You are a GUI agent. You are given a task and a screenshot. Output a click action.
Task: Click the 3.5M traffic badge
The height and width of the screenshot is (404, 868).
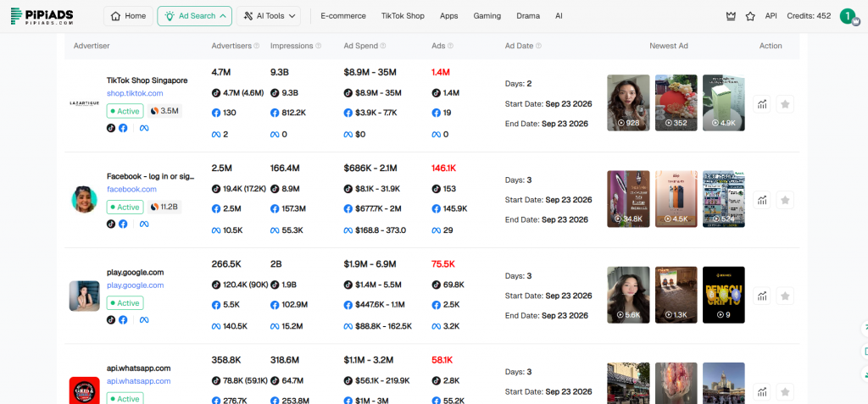click(164, 111)
